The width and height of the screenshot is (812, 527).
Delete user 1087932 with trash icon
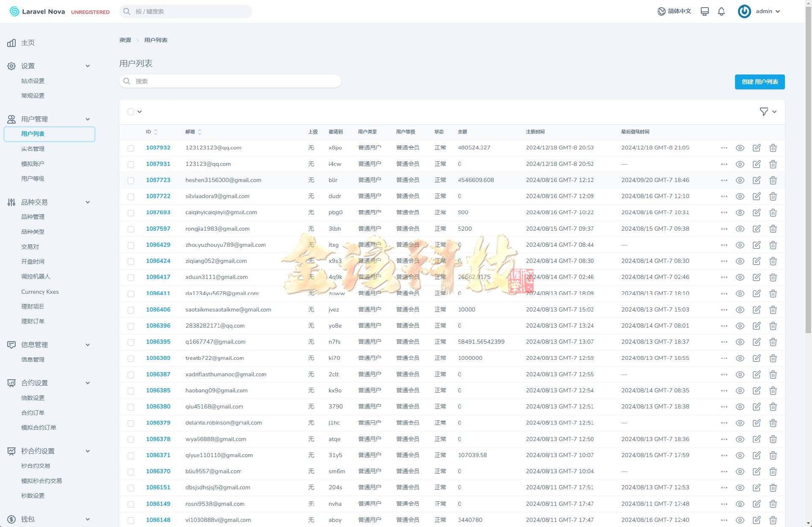[x=773, y=148]
